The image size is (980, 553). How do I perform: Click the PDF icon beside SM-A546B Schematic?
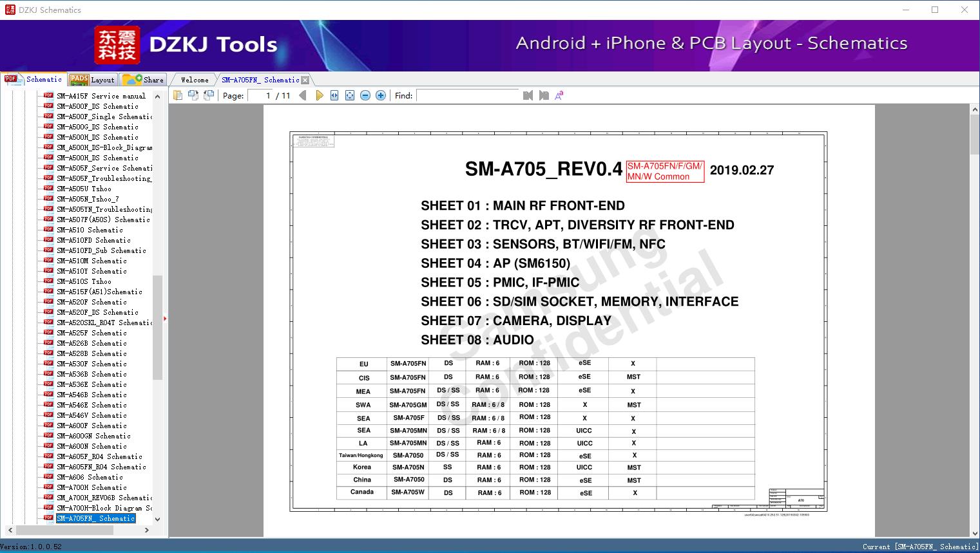coord(48,394)
